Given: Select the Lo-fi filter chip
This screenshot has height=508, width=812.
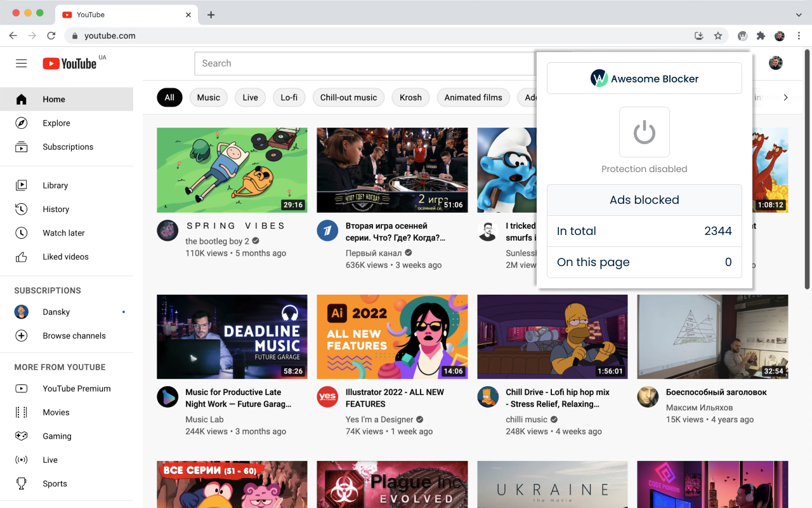Looking at the screenshot, I should 289,98.
